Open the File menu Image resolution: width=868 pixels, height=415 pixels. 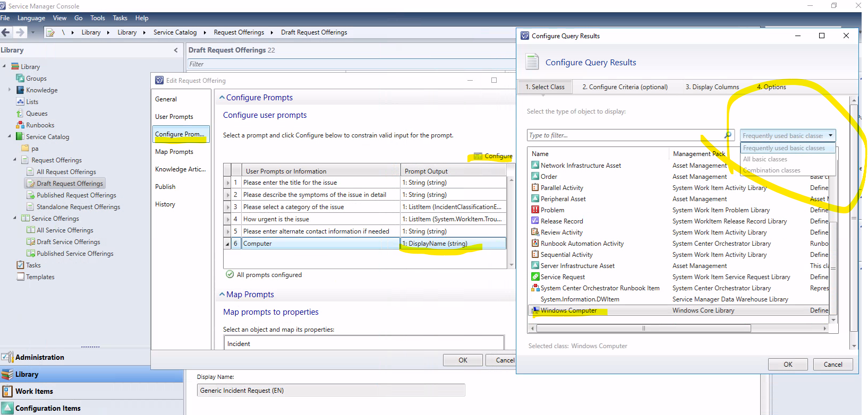pos(5,18)
